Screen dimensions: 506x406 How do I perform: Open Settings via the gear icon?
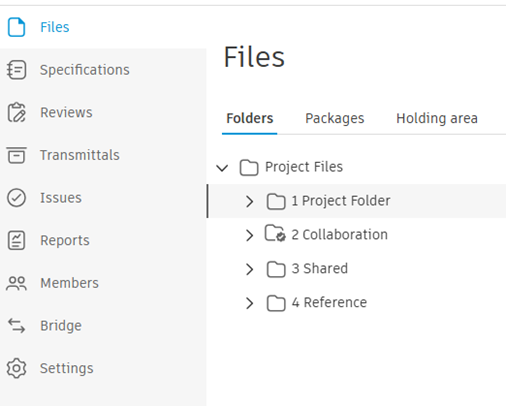16,368
